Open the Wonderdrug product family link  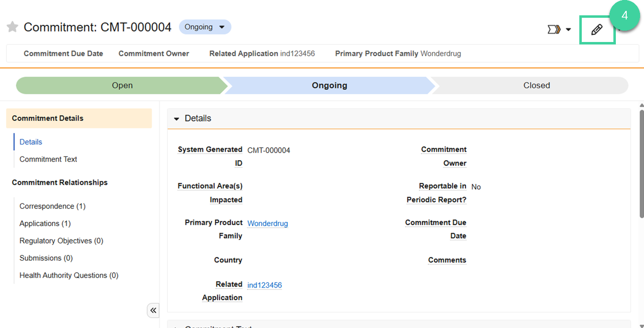(x=268, y=223)
